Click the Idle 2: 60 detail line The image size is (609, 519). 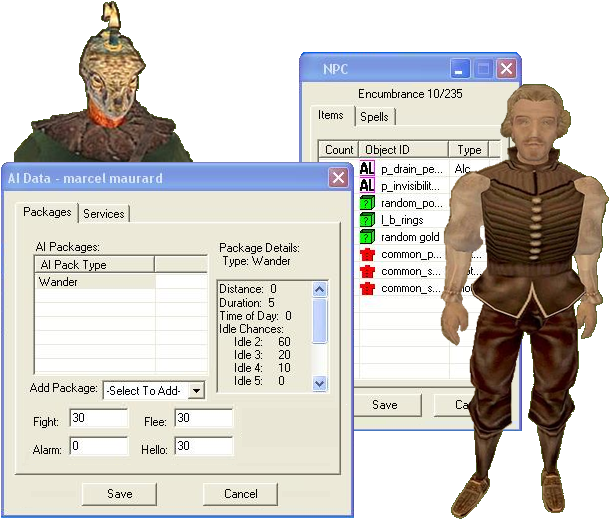coord(262,342)
